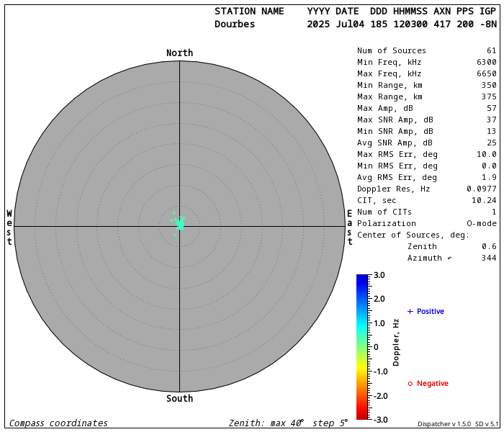The height and width of the screenshot is (432, 504).
Task: Click the azimuth rotation arrow symbol
Action: tap(449, 258)
